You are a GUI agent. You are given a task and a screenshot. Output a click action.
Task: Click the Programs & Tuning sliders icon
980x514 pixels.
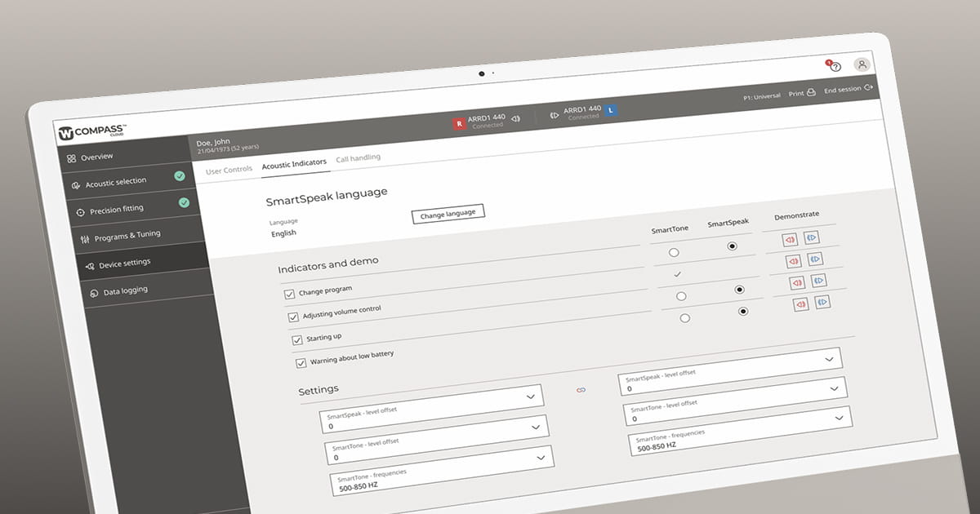[x=85, y=240]
